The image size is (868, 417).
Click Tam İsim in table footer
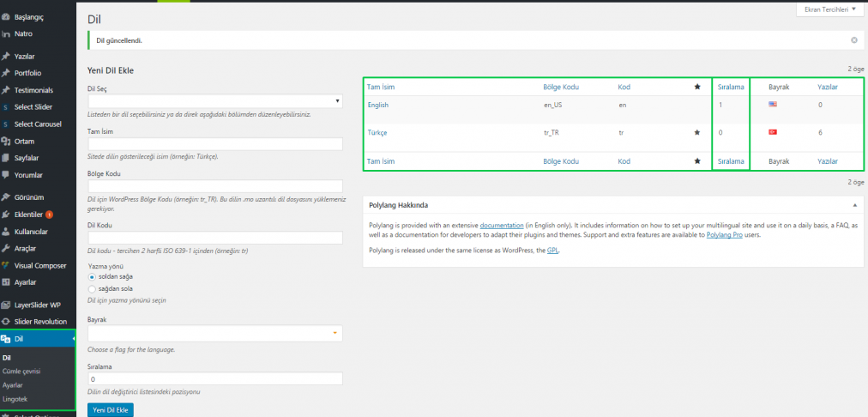coord(381,161)
